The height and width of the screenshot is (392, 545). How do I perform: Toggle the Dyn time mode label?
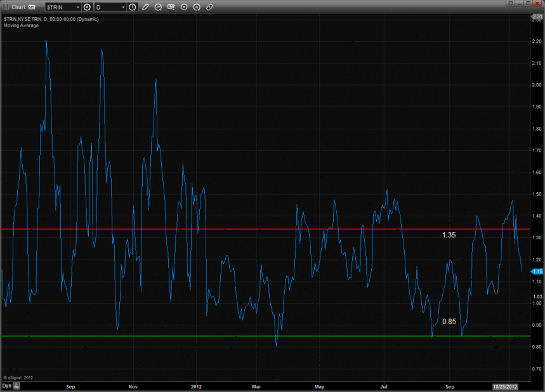click(x=6, y=385)
